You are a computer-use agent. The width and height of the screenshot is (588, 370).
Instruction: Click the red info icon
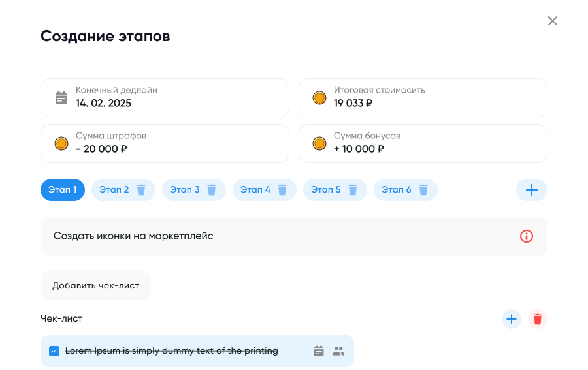coord(527,236)
